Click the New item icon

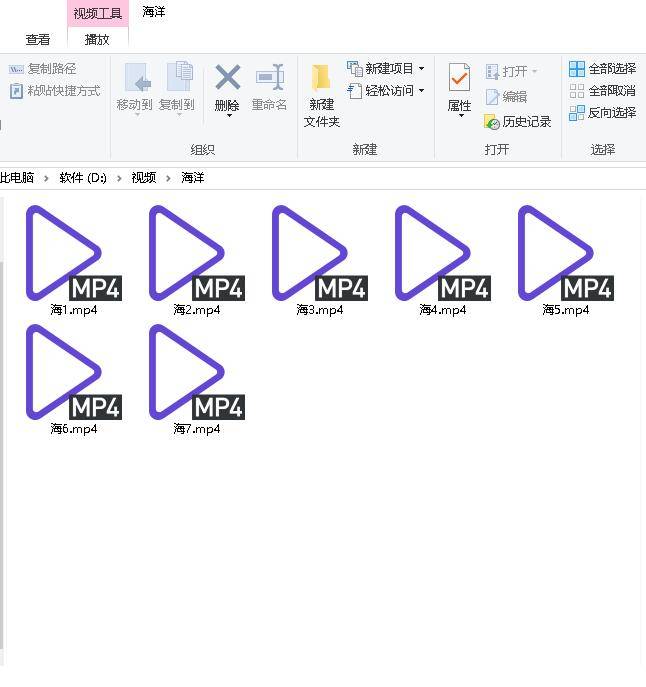(355, 68)
